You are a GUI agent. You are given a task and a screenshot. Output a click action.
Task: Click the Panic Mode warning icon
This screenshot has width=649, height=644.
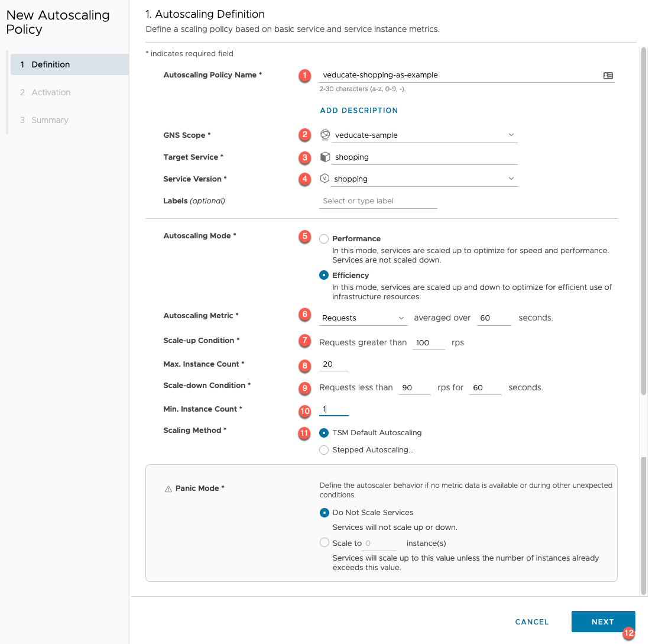point(168,488)
